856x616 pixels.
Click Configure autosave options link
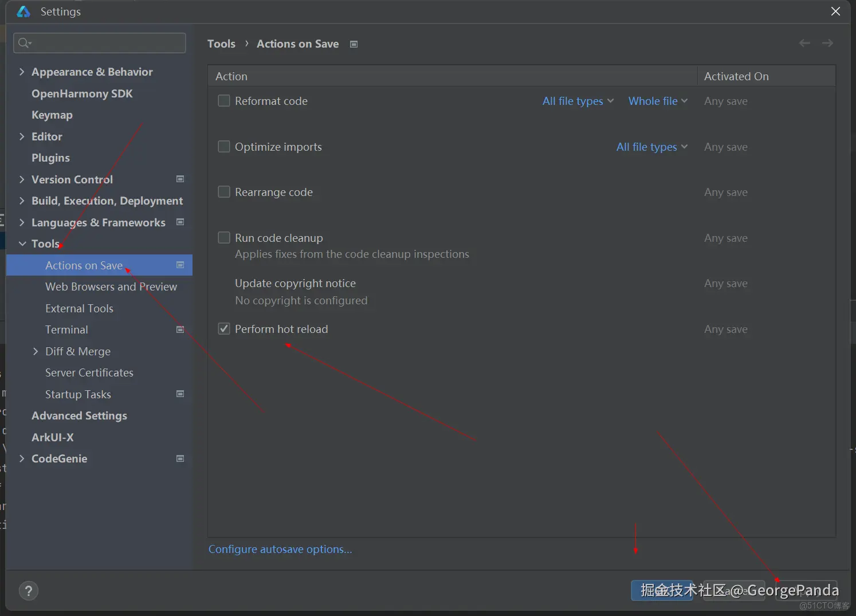(280, 549)
